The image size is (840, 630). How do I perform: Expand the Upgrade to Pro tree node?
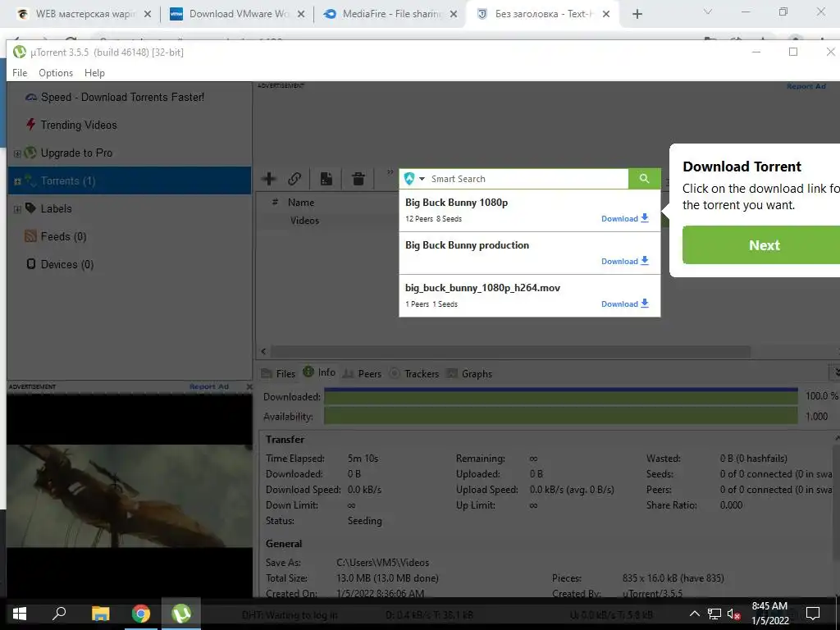17,153
